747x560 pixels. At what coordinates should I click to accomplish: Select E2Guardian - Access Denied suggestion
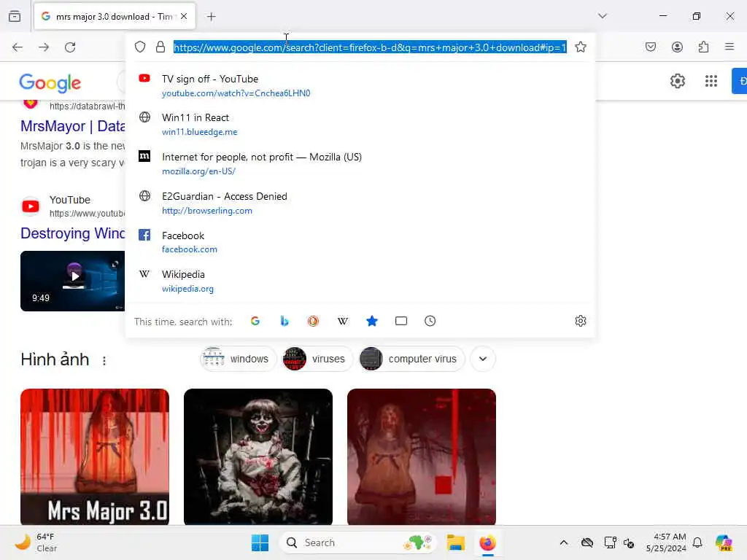tap(360, 203)
